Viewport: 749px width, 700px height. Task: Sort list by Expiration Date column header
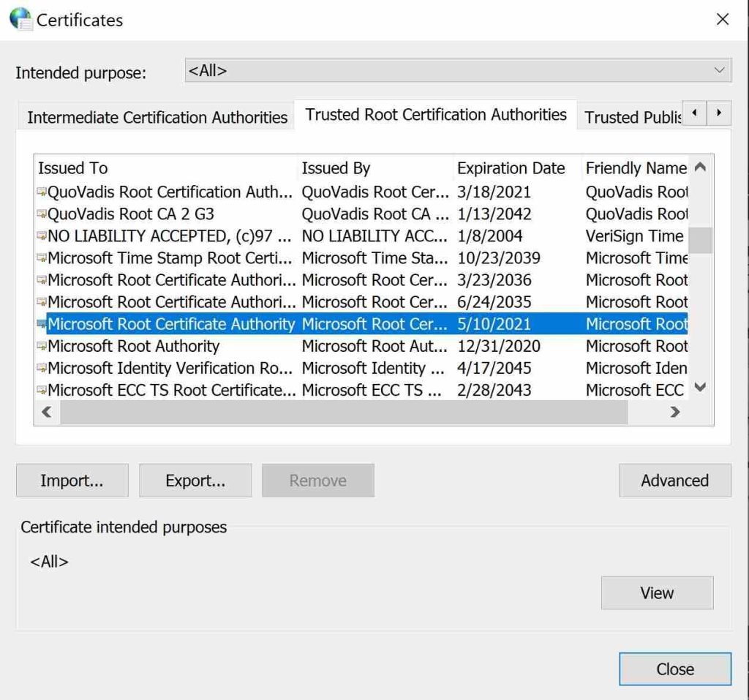[x=511, y=168]
